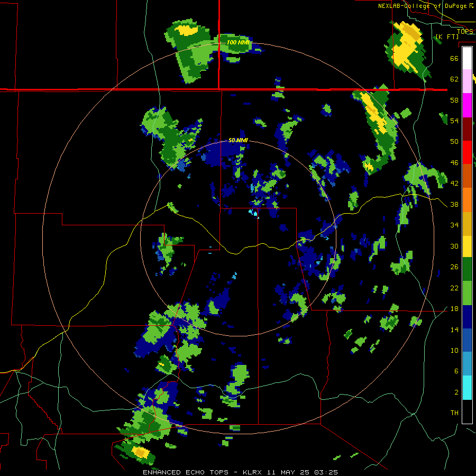The width and height of the screenshot is (476, 476).
Task: Click the TOPS legend title
Action: pyautogui.click(x=465, y=31)
